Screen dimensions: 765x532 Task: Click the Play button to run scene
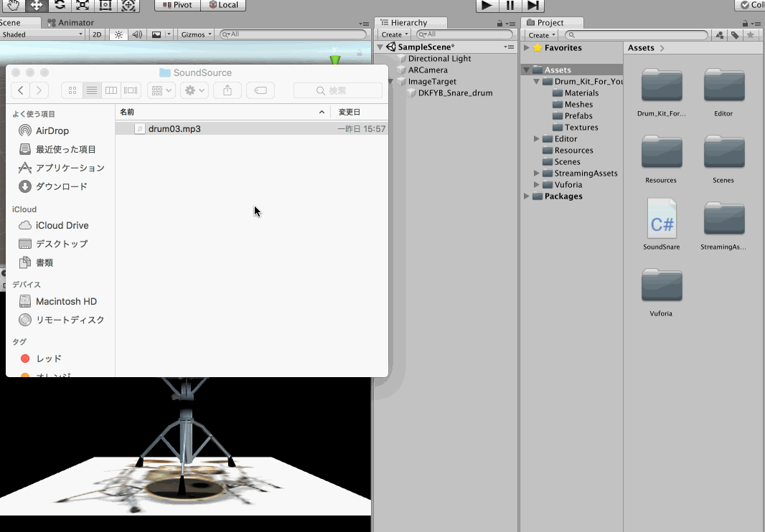click(x=487, y=5)
